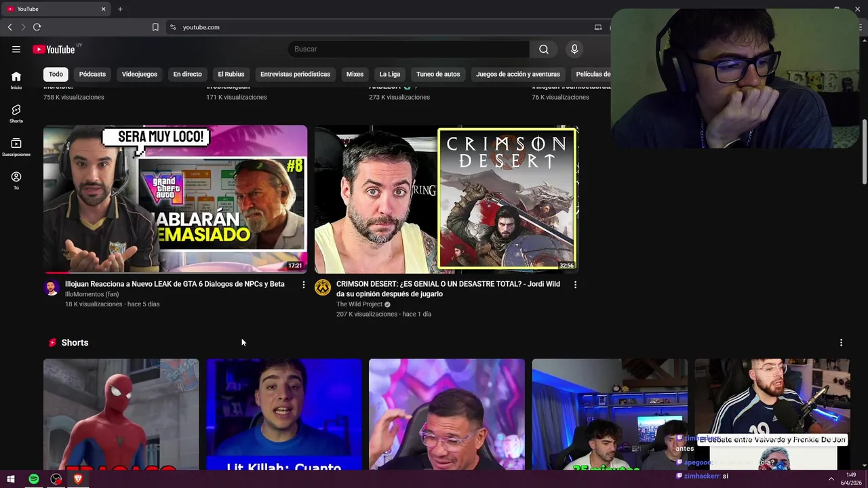Click the Shorts section heading

[x=75, y=343]
